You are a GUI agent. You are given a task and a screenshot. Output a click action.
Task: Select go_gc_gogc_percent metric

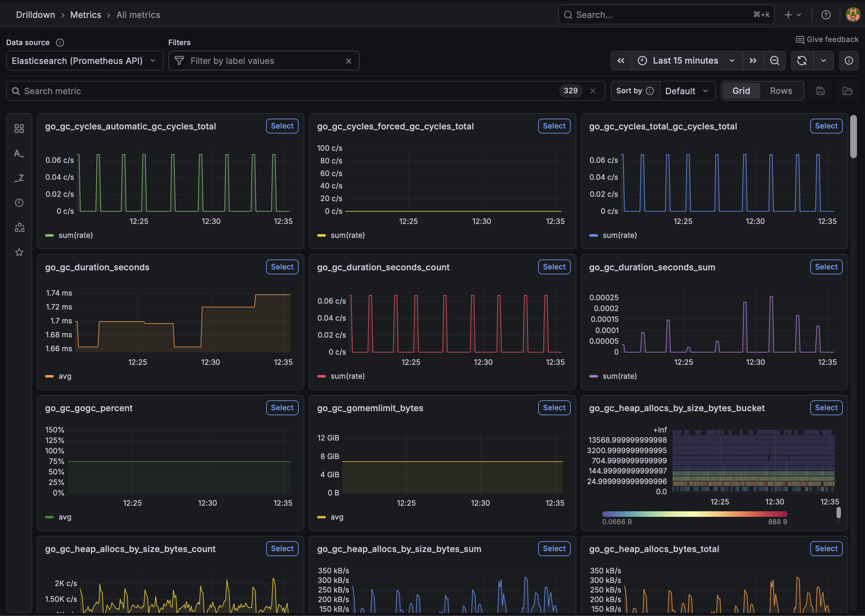(282, 408)
